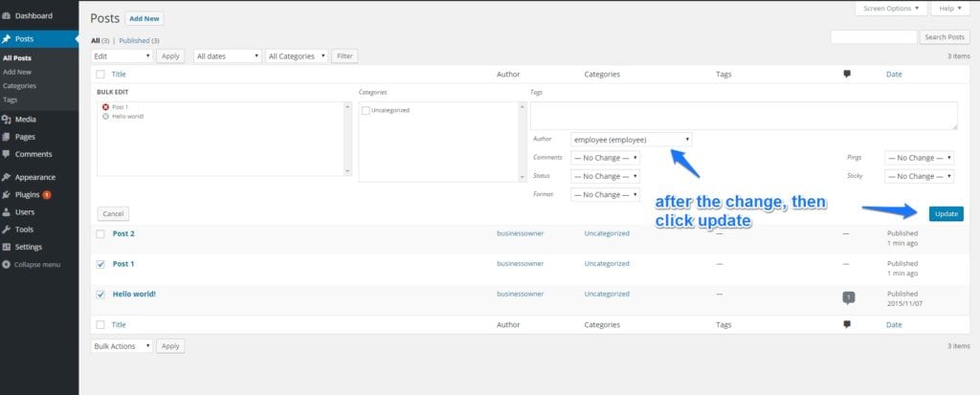
Task: Open the Comments No Change dropdown
Action: pos(605,158)
